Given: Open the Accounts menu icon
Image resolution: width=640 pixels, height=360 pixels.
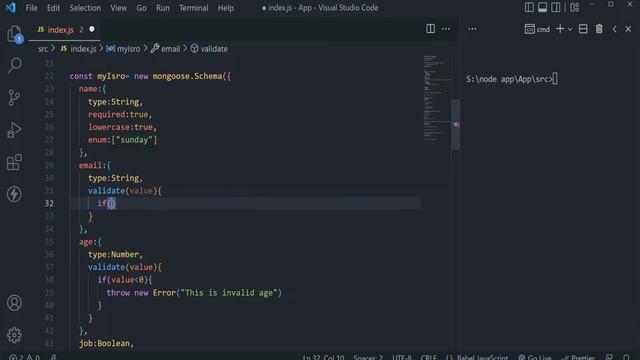Looking at the screenshot, I should point(14,303).
